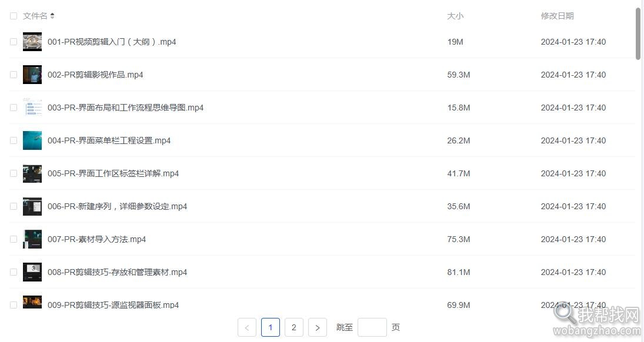Go to previous page with left chevron
The width and height of the screenshot is (644, 342).
point(247,327)
